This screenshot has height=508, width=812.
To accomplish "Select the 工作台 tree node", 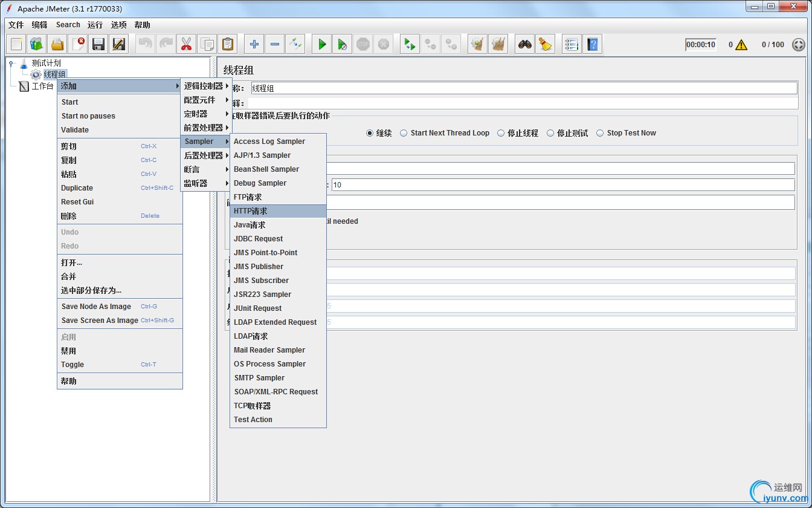I will 42,86.
